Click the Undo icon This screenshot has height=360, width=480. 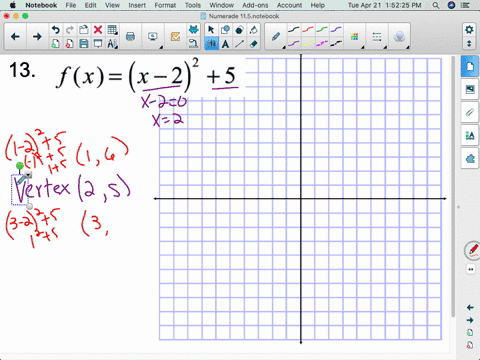click(x=56, y=30)
